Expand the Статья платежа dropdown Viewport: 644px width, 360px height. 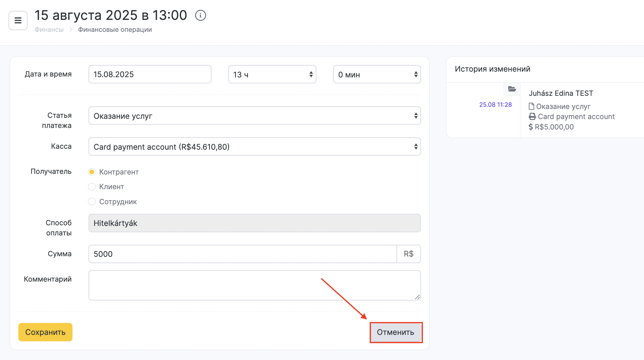[x=254, y=116]
